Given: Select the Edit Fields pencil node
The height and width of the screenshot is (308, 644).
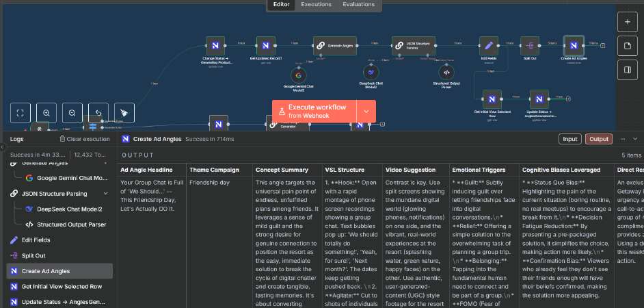Looking at the screenshot, I should click(489, 46).
